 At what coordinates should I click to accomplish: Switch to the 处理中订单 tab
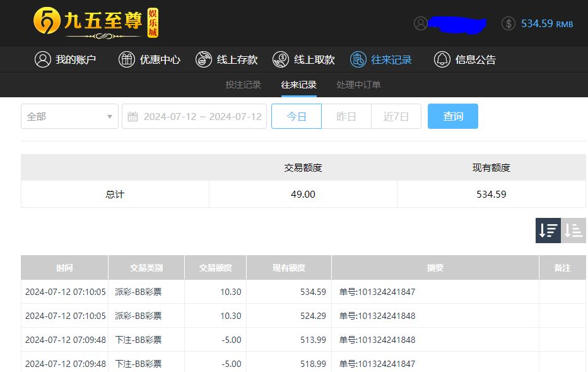point(358,85)
